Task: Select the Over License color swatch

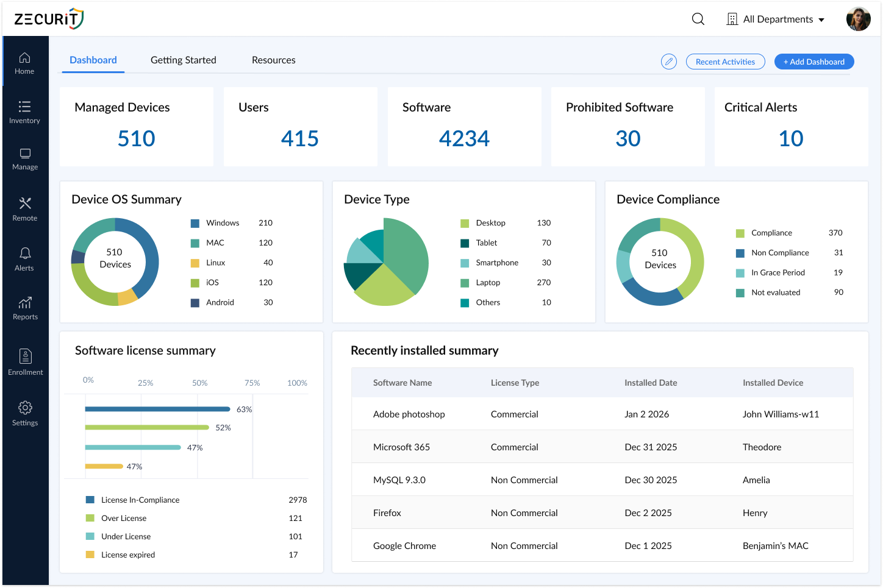Action: tap(91, 518)
